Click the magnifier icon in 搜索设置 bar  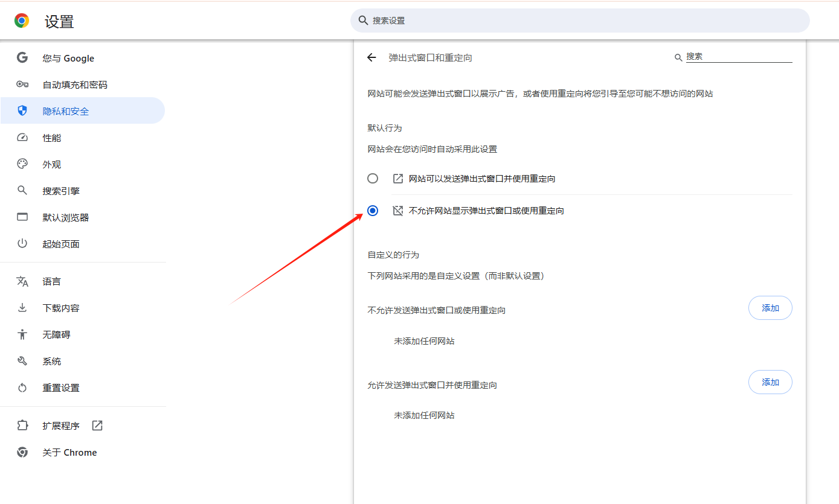[x=363, y=21]
